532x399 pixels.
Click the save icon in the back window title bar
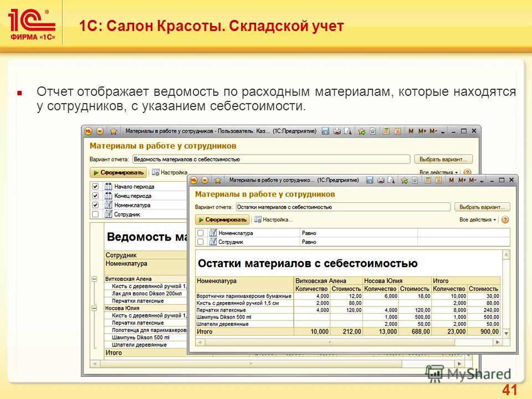325,131
